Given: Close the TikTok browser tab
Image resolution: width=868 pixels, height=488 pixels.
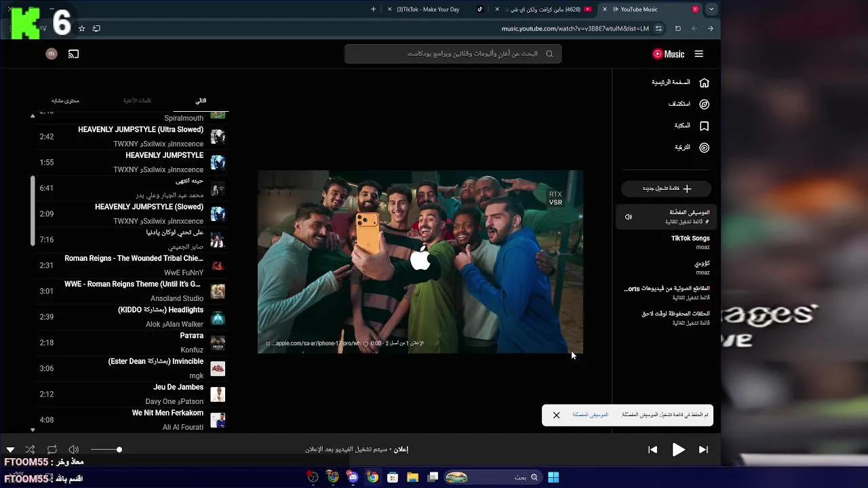Looking at the screenshot, I should click(x=389, y=9).
